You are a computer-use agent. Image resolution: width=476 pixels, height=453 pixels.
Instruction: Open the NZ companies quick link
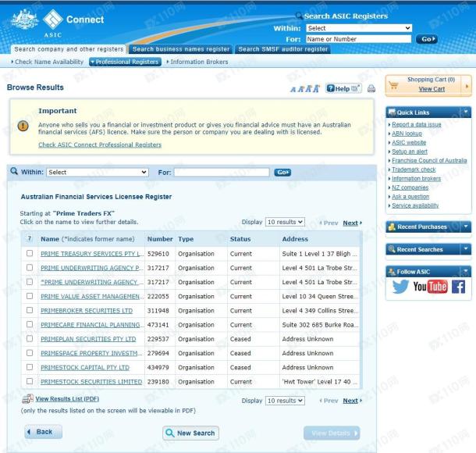point(410,187)
